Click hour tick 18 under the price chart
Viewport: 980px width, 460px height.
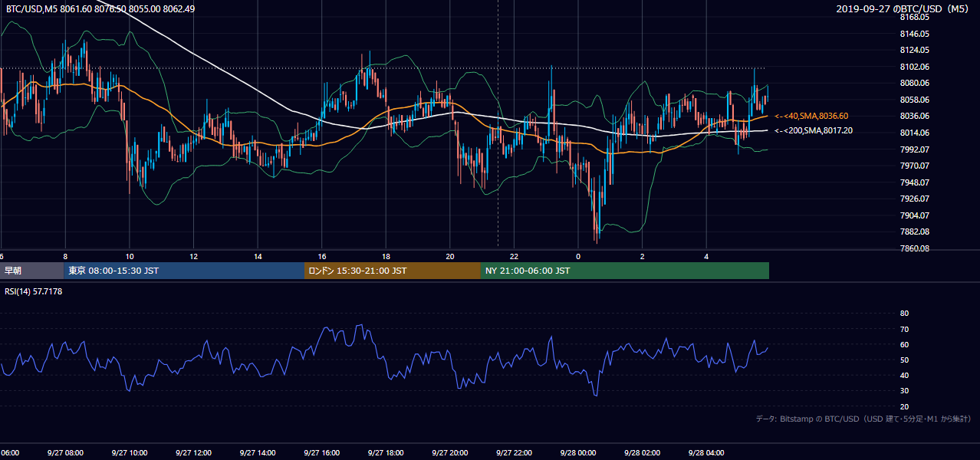pyautogui.click(x=386, y=256)
